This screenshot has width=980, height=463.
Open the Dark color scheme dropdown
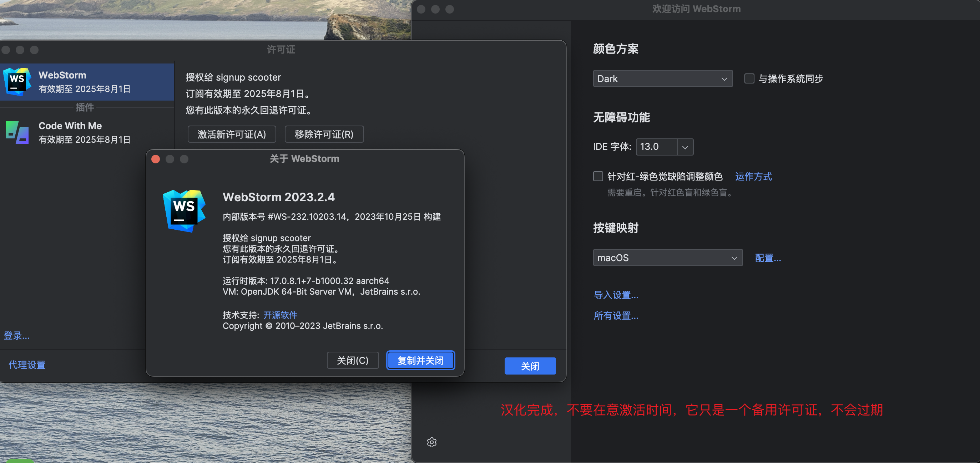click(x=663, y=79)
